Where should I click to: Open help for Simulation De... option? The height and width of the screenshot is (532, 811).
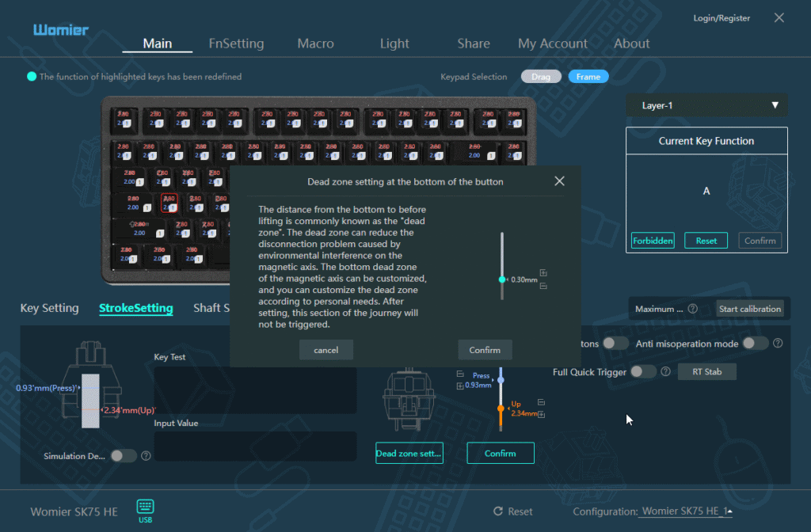(x=146, y=455)
